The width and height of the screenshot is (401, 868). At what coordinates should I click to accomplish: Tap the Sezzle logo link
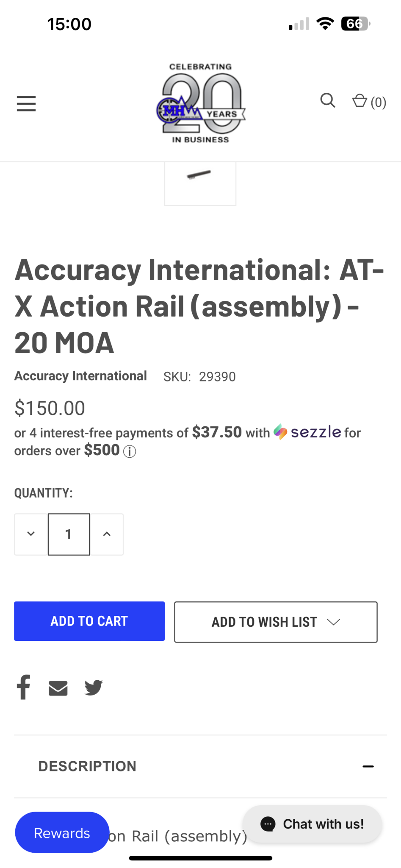[307, 432]
